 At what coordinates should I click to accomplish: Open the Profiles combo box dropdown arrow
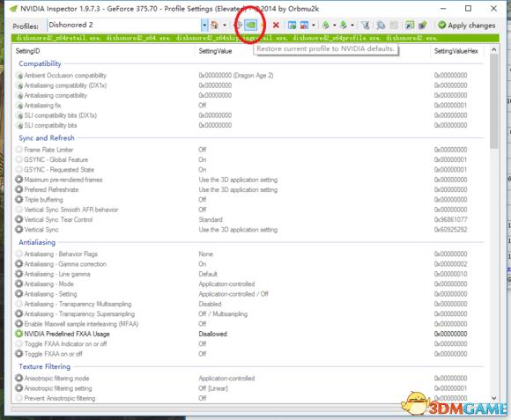[204, 25]
